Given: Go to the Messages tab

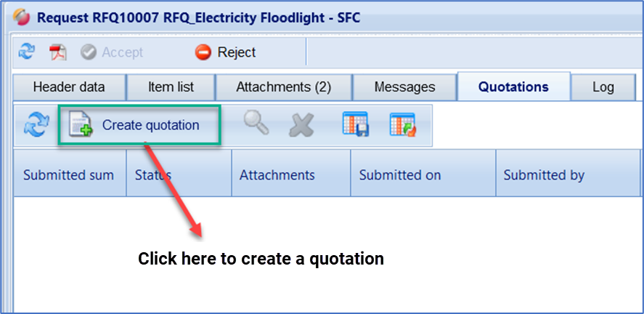Looking at the screenshot, I should coord(404,87).
